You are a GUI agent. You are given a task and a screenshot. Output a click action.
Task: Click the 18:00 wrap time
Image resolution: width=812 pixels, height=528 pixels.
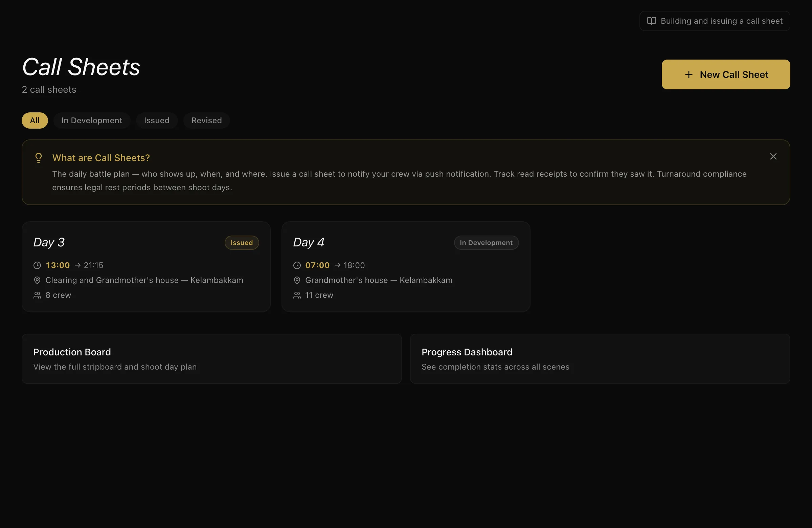pyautogui.click(x=354, y=265)
